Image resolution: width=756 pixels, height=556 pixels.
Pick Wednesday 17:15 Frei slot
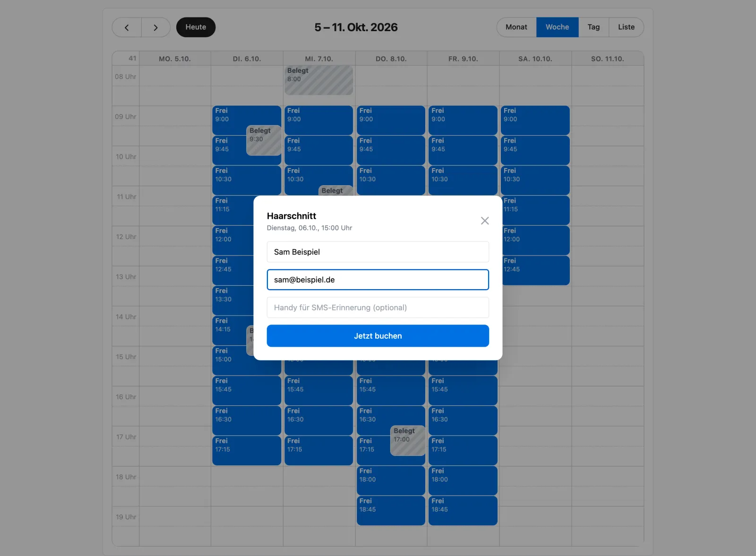click(319, 451)
